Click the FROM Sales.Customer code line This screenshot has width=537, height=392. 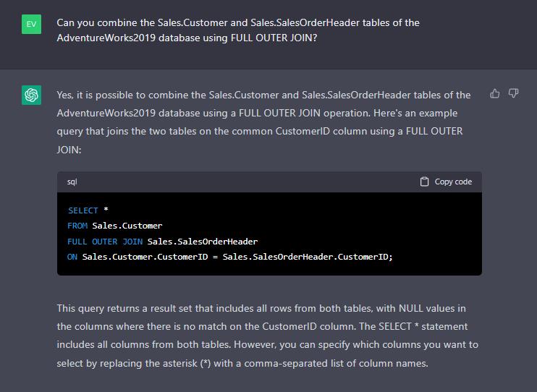point(114,226)
